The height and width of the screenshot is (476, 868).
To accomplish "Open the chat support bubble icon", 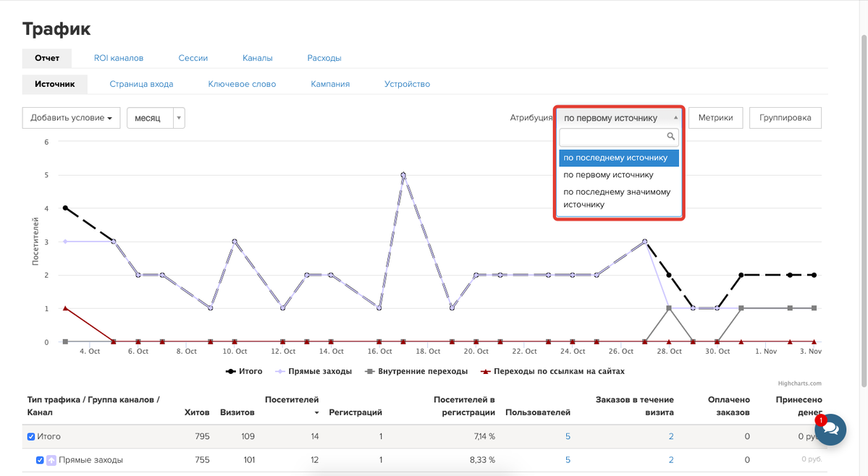I will tap(830, 430).
